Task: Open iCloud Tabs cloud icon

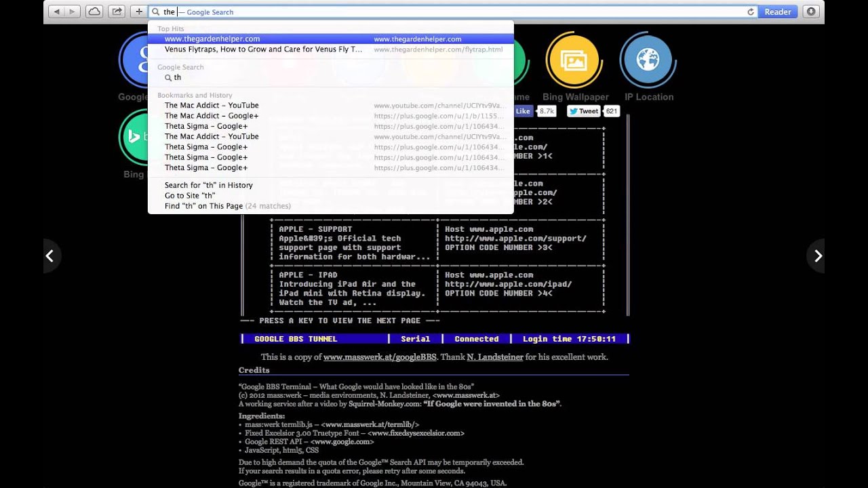Action: [x=94, y=12]
